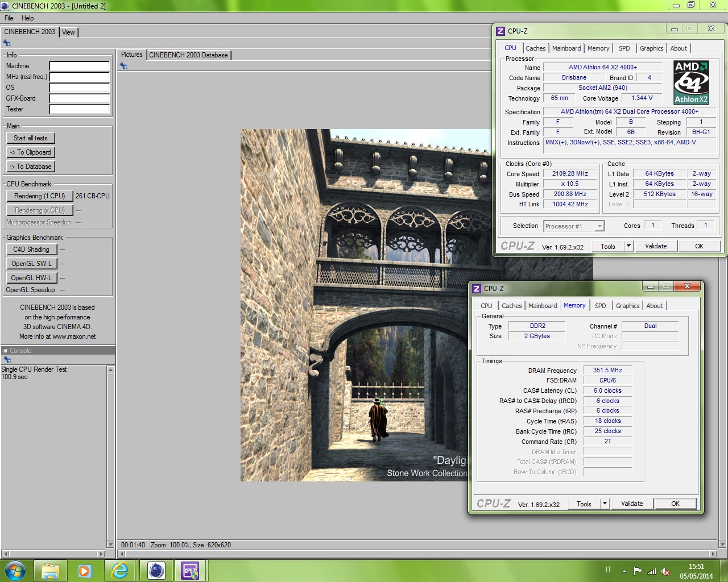Click Tester input field
This screenshot has height=582, width=728.
tap(79, 109)
